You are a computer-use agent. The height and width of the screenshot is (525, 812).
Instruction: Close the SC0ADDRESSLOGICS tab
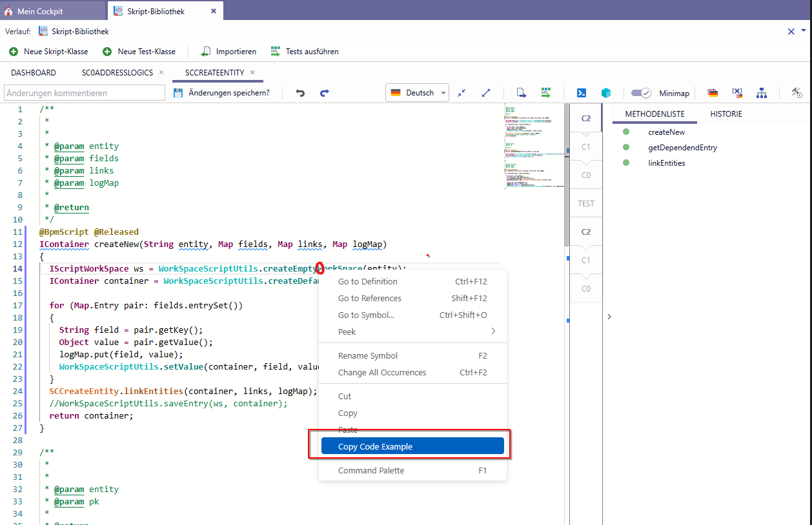point(161,72)
